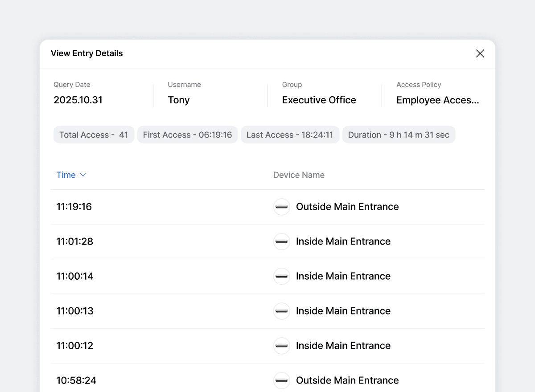
Task: Select the device icon in the 11:00:14 row
Action: (281, 276)
